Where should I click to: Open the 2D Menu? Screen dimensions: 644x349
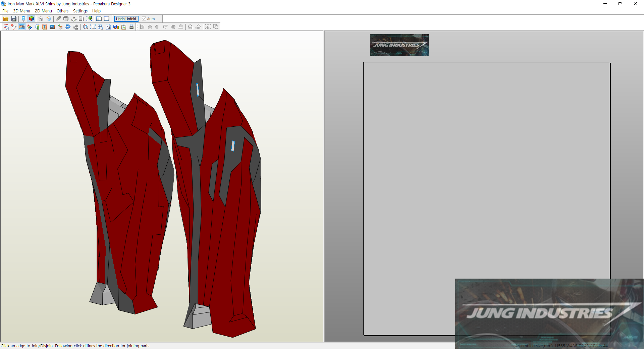coord(43,11)
